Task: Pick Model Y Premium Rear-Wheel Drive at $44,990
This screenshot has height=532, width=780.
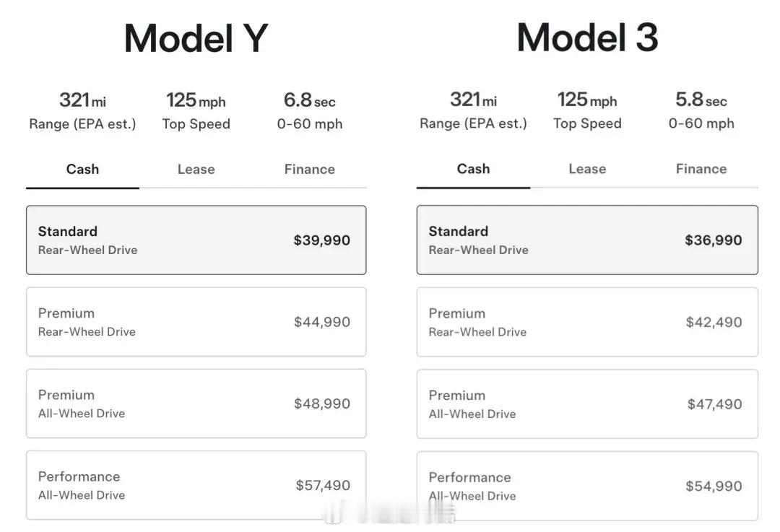Action: coord(196,322)
